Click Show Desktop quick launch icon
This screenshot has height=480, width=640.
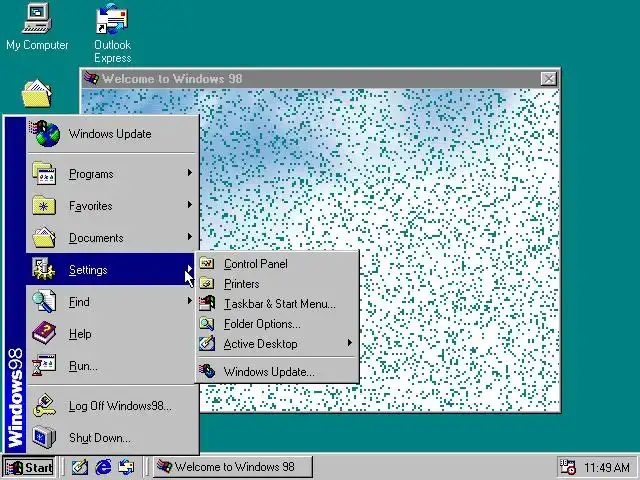80,467
